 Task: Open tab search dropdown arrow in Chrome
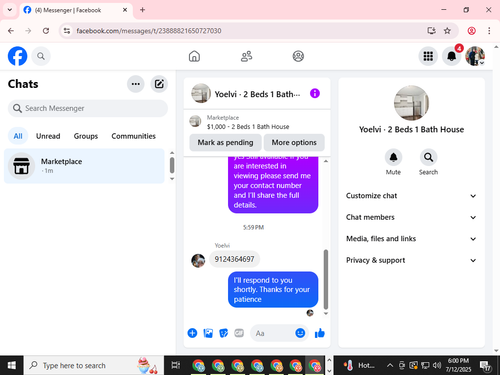point(10,10)
